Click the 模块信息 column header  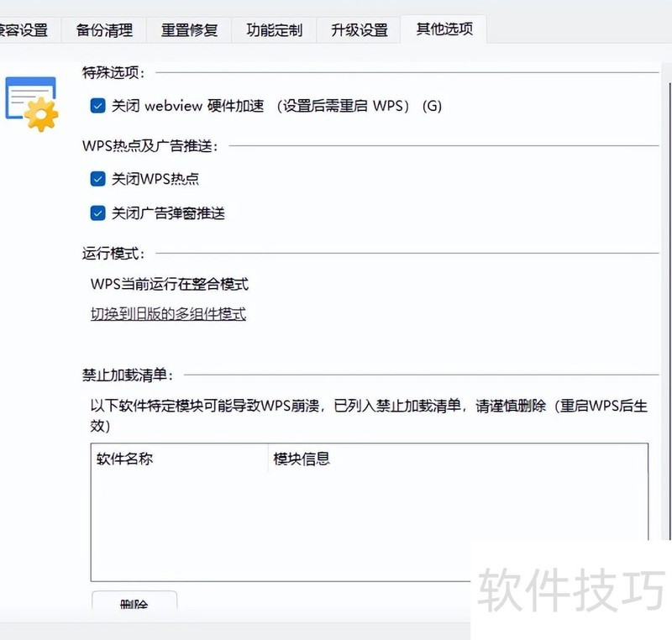(458, 459)
